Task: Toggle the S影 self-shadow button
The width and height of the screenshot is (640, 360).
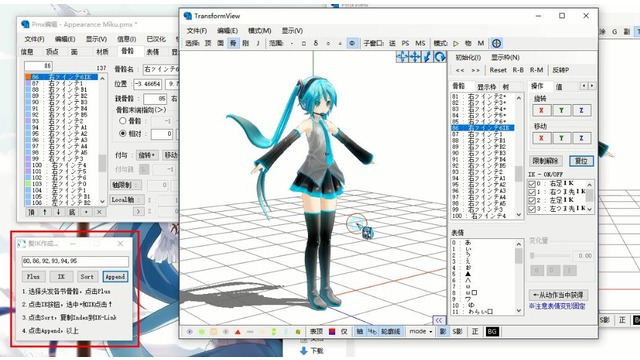Action: [458, 332]
